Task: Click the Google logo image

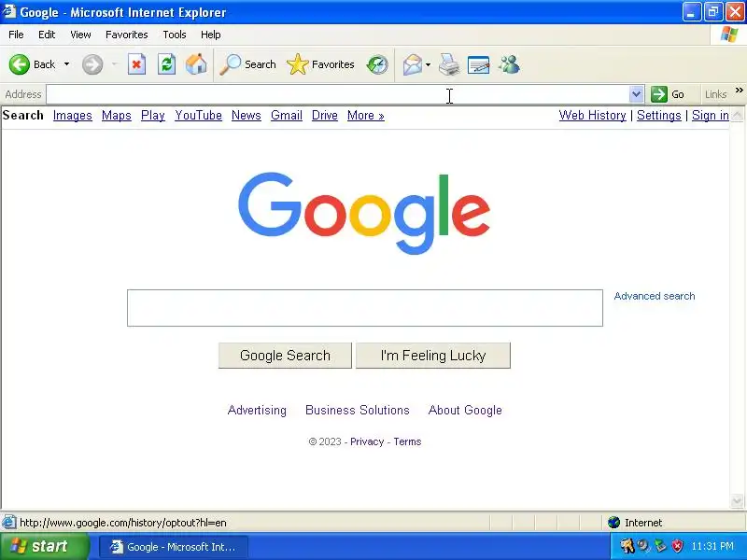Action: (x=364, y=213)
